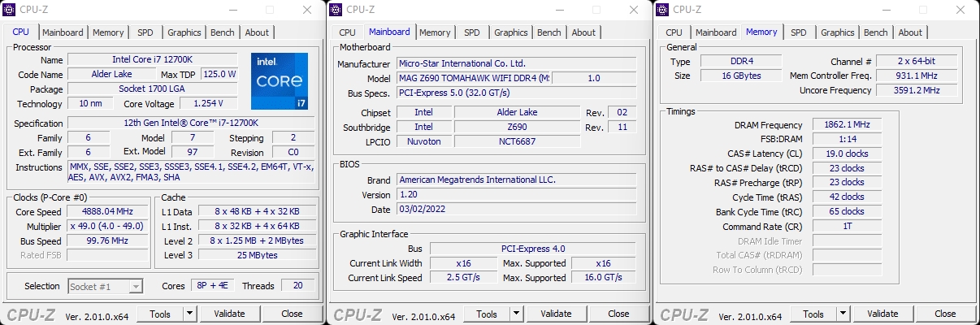Click memory Type field DDR4
The image size is (980, 325).
(739, 62)
